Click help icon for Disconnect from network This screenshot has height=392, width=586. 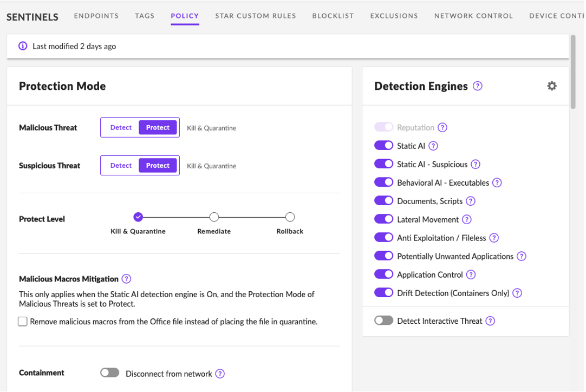pyautogui.click(x=220, y=374)
